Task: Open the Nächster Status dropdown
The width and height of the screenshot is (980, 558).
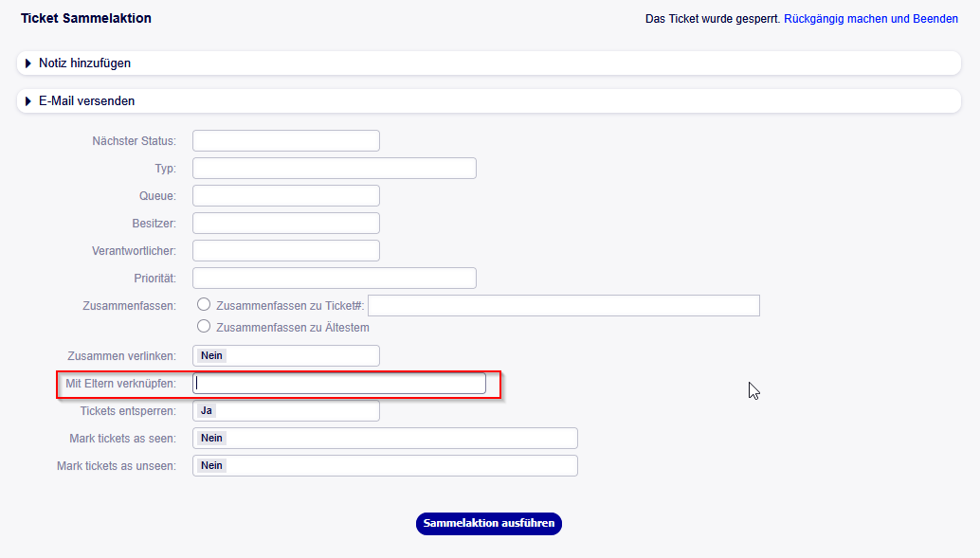Action: point(285,141)
